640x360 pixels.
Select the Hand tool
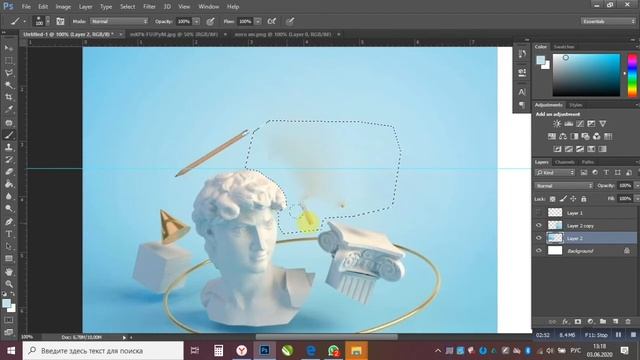coord(9,271)
